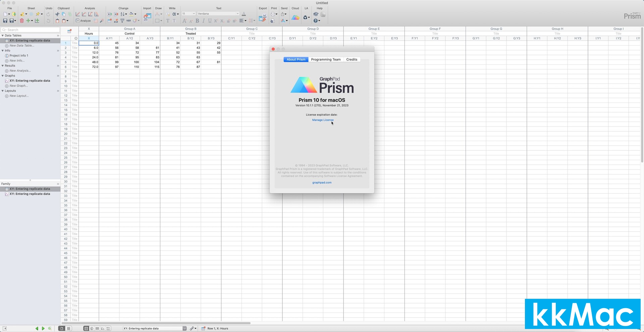Create a new file with the New icon

tap(5, 14)
